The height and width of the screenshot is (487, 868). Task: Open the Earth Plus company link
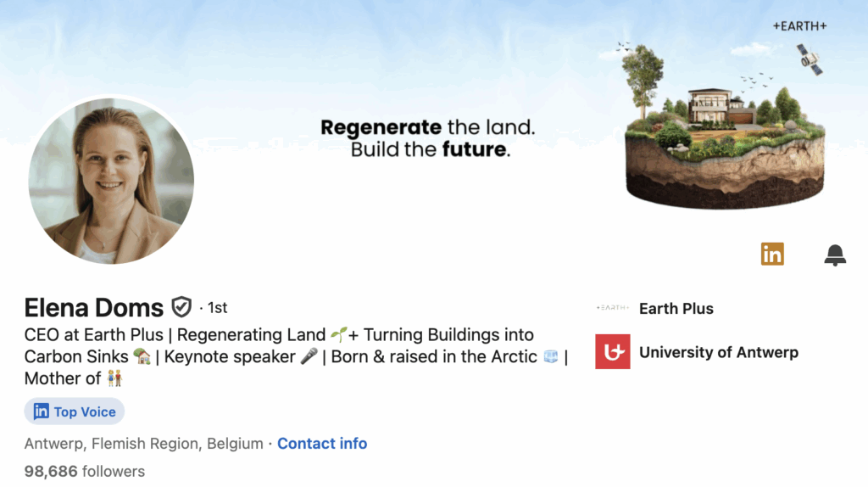tap(676, 308)
